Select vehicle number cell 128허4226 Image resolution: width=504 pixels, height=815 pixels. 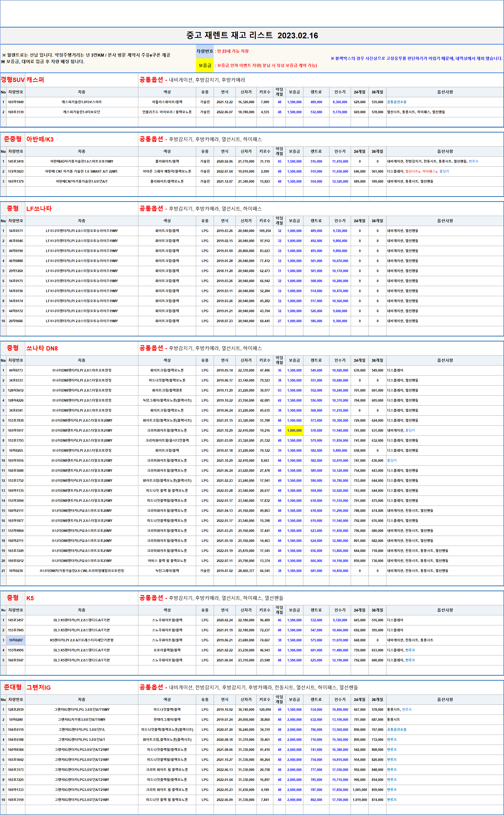point(16,400)
